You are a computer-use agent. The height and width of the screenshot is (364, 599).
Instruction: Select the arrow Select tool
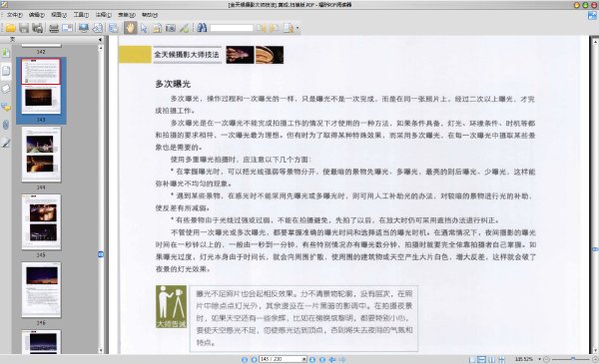point(144,28)
